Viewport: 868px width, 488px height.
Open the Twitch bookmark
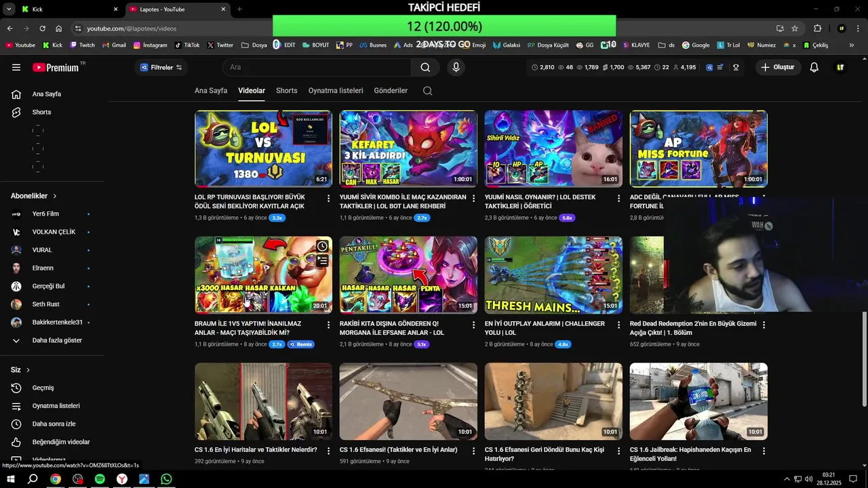pos(82,45)
